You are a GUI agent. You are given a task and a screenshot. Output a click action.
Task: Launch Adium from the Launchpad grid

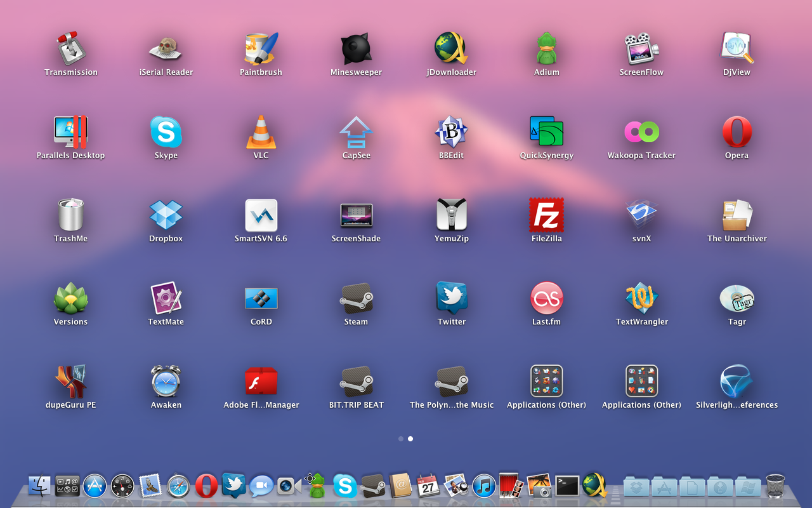point(547,49)
